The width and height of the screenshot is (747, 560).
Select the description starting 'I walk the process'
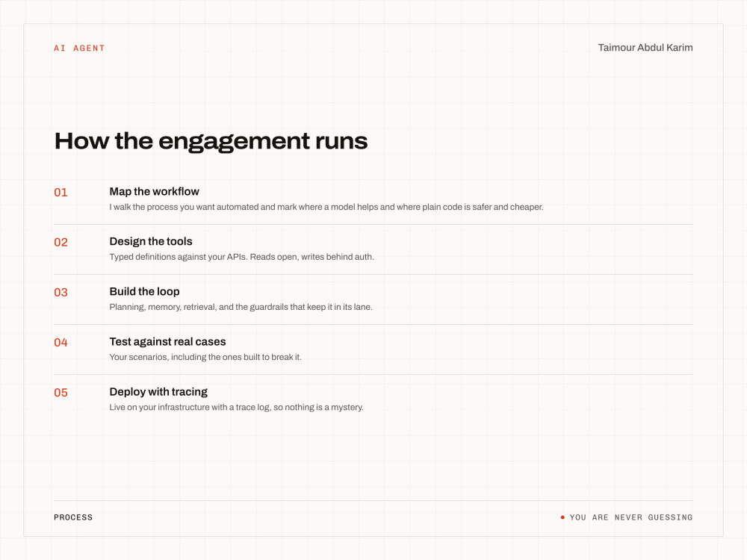click(x=326, y=207)
